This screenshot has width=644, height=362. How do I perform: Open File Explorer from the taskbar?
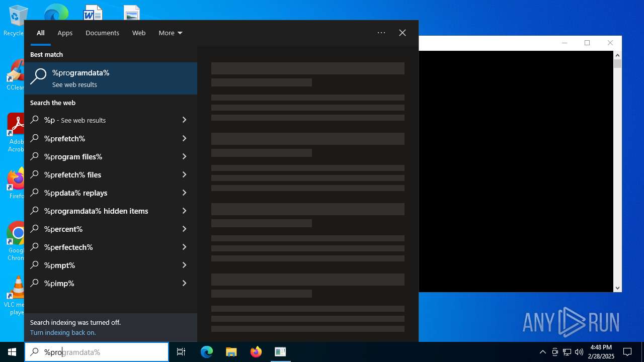(x=231, y=352)
